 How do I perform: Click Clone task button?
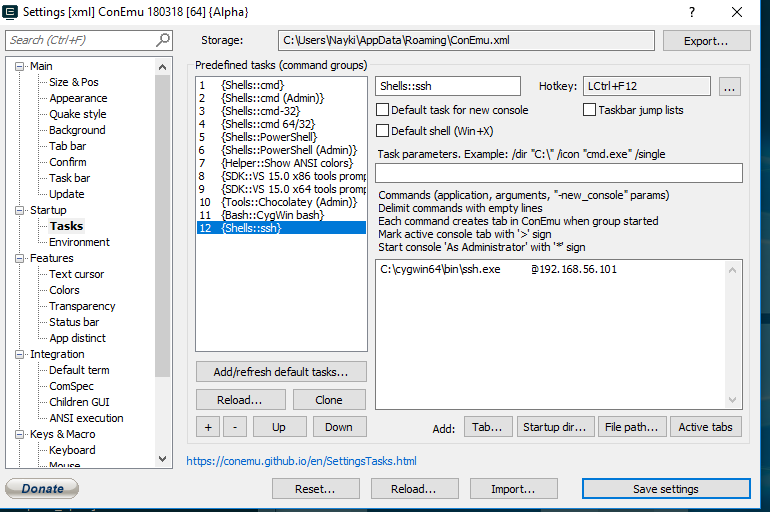pos(329,400)
